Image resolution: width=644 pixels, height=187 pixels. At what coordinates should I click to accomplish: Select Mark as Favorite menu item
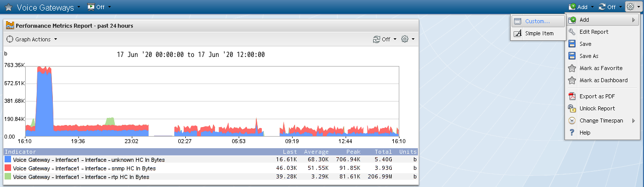(x=602, y=68)
